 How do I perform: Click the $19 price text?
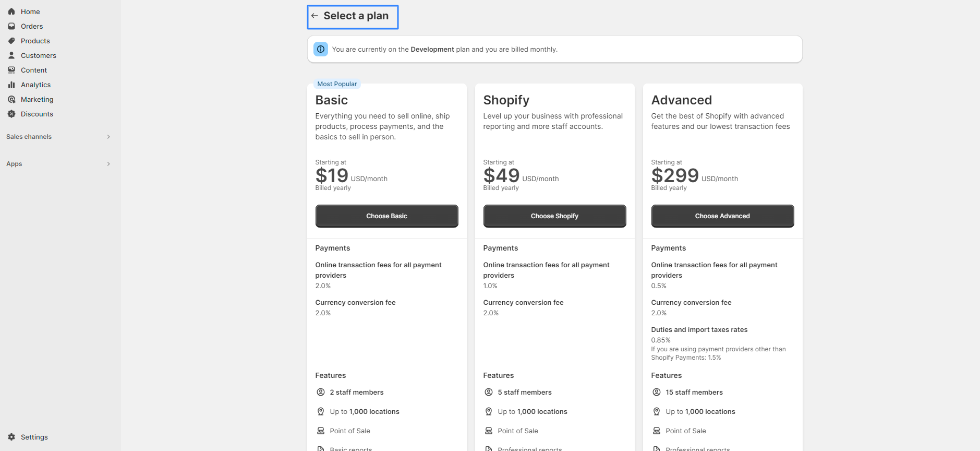[x=332, y=175]
